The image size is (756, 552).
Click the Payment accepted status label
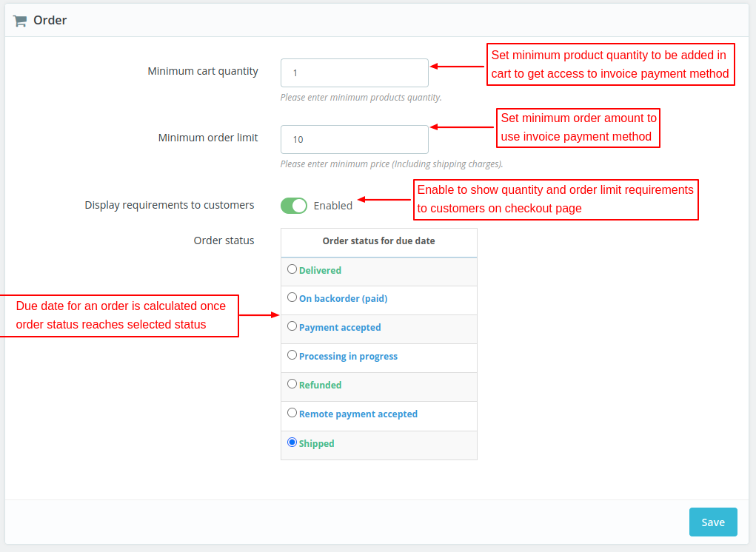[340, 328]
